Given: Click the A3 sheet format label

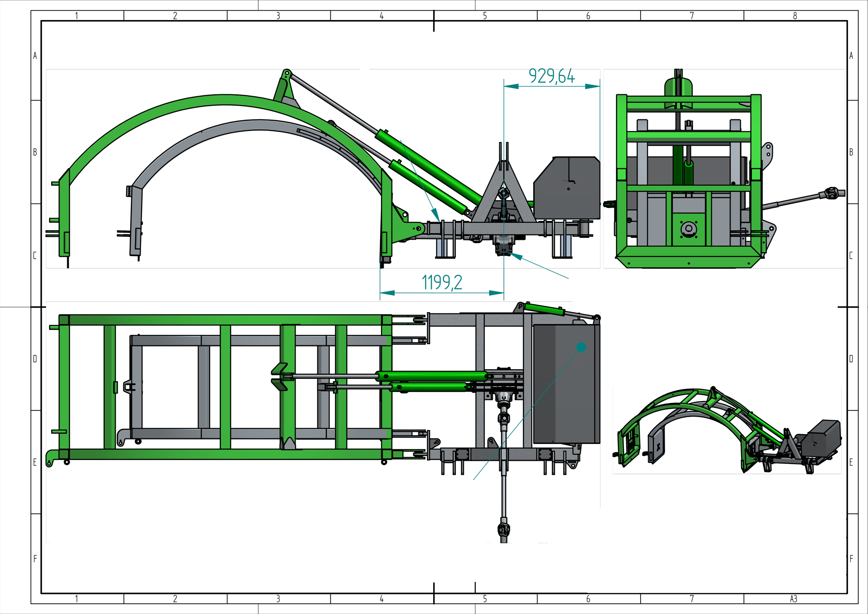Looking at the screenshot, I should click(794, 599).
